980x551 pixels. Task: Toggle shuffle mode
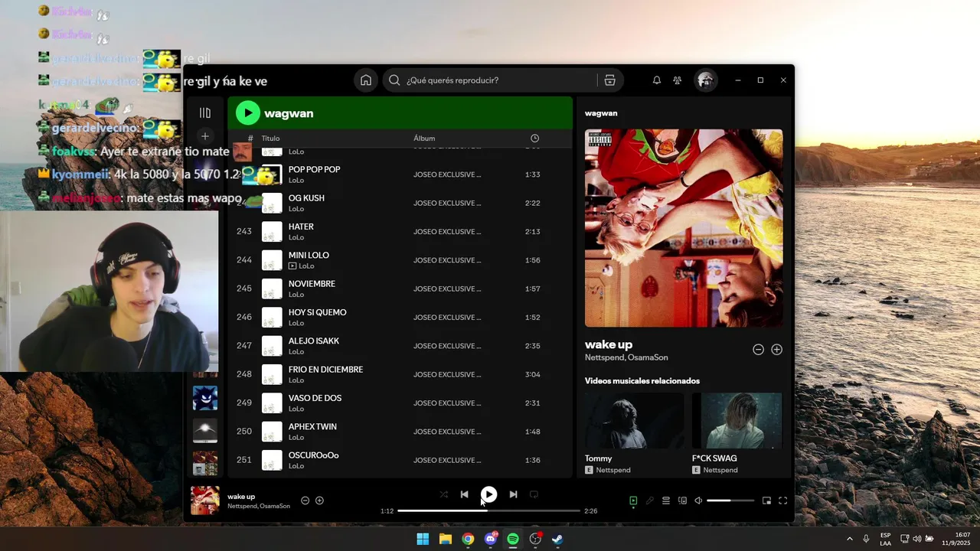443,494
